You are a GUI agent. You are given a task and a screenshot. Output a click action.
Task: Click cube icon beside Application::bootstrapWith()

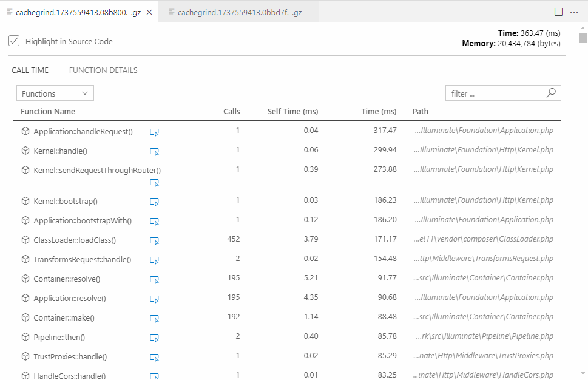25,220
